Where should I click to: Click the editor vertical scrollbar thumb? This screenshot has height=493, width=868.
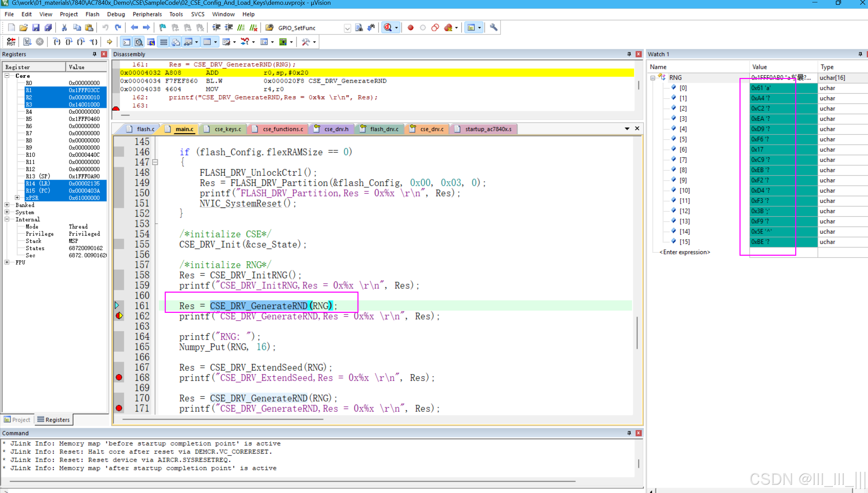coord(637,332)
